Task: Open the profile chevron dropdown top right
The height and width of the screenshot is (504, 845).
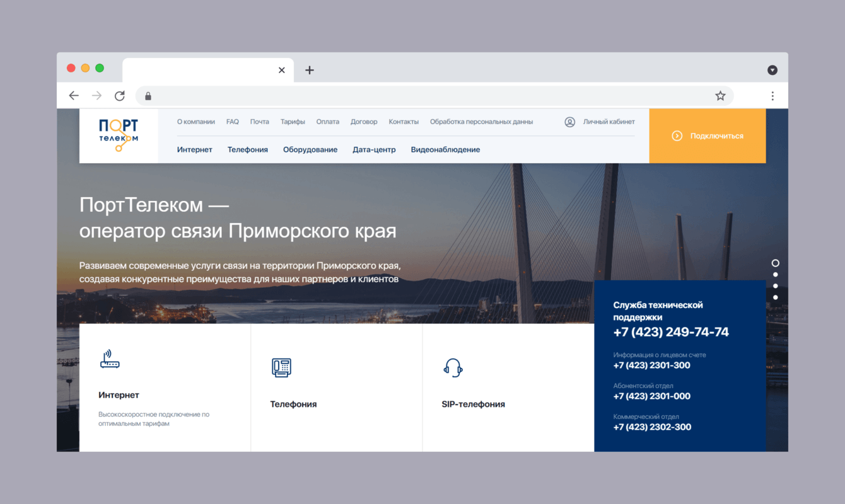Action: (772, 69)
